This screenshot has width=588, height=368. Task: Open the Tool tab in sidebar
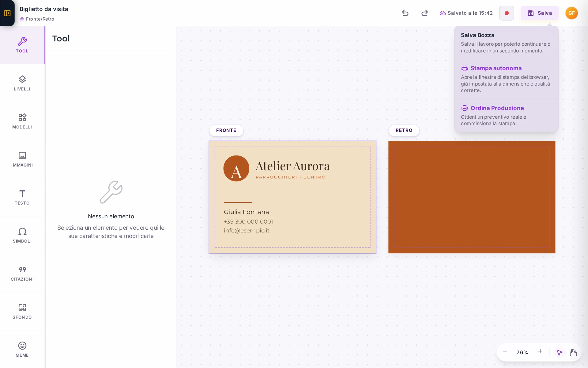point(22,45)
